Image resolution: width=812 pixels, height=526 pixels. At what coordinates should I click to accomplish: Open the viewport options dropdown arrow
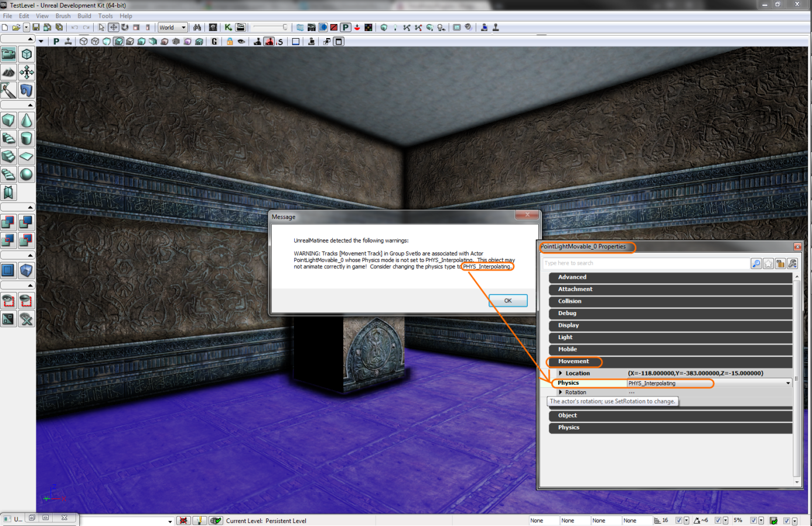(41, 42)
